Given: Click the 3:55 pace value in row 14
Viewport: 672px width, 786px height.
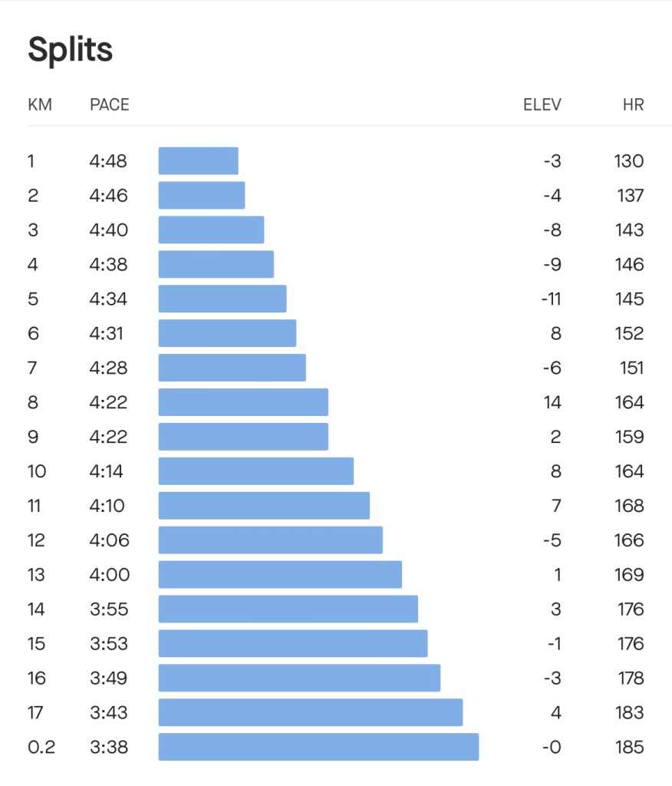Looking at the screenshot, I should click(109, 609).
